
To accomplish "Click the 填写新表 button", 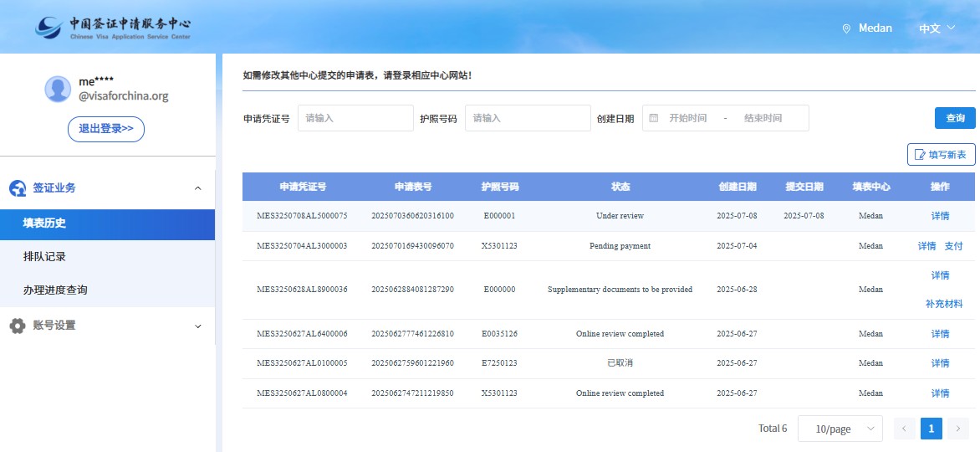I will [x=941, y=155].
